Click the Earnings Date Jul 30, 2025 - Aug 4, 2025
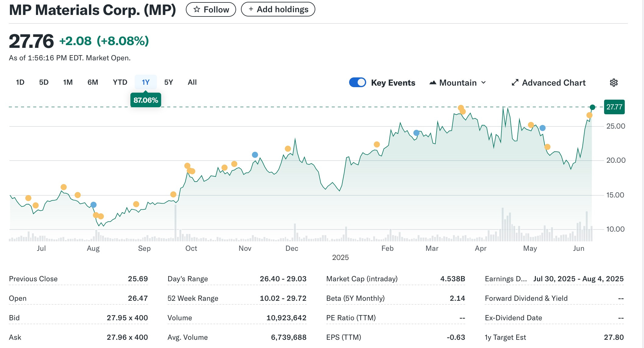This screenshot has height=348, width=644. (578, 279)
